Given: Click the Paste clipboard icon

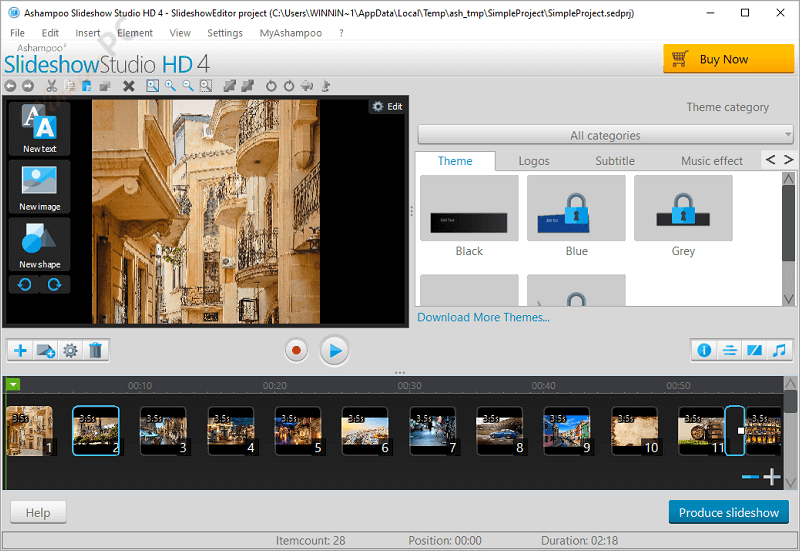Looking at the screenshot, I should pyautogui.click(x=87, y=86).
